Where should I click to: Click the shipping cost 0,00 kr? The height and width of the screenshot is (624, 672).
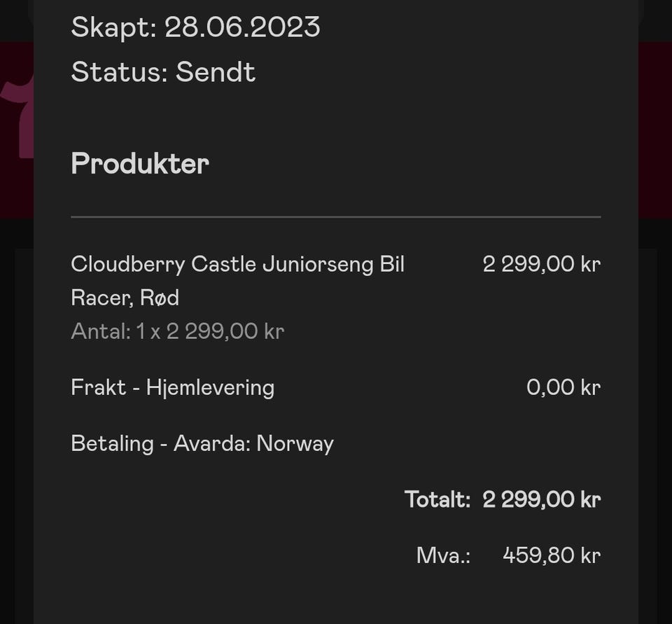(x=563, y=387)
